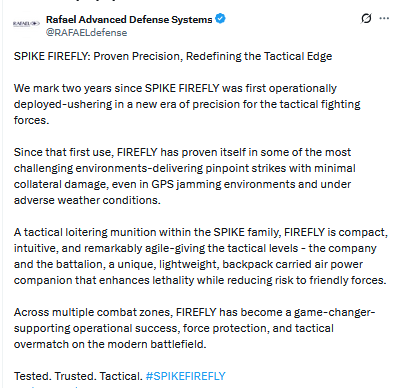
Task: Click the blue verified checkmark badge
Action: [x=220, y=19]
